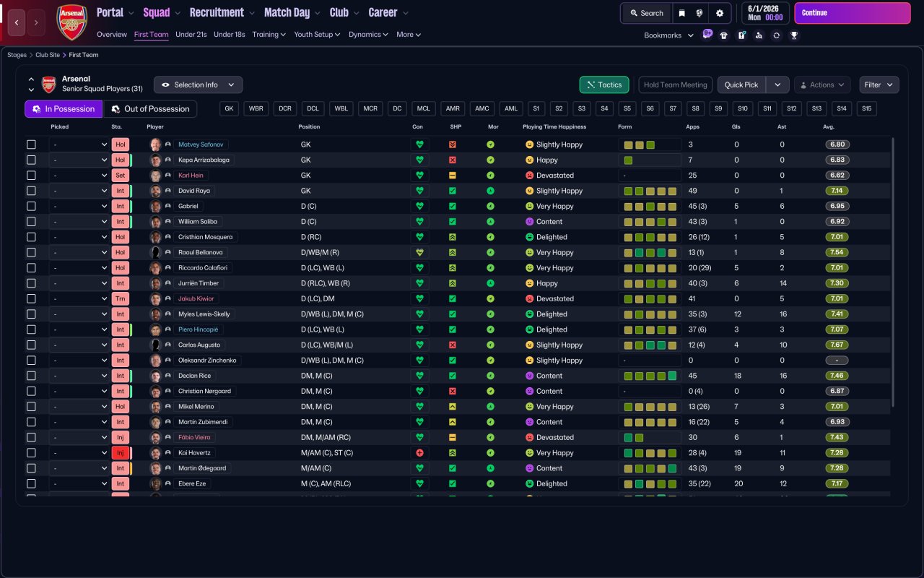
Task: Open the Selection Info dropdown
Action: [x=199, y=85]
